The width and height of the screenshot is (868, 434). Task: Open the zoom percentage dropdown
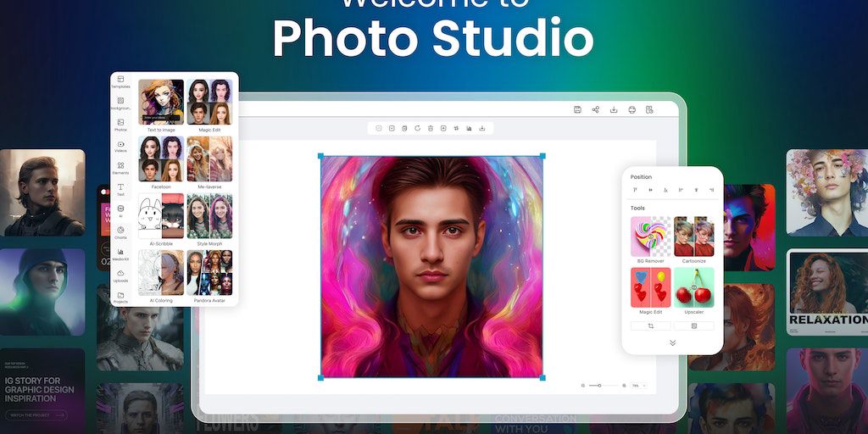click(x=639, y=386)
